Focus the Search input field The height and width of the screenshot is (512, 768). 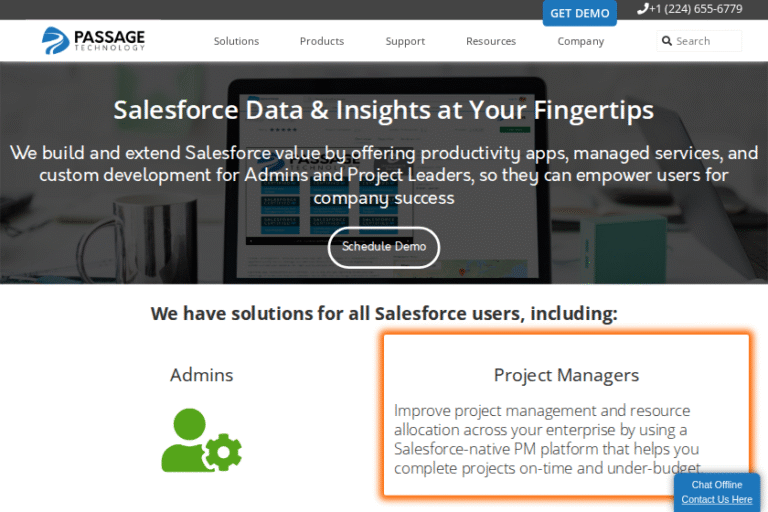[x=699, y=41]
